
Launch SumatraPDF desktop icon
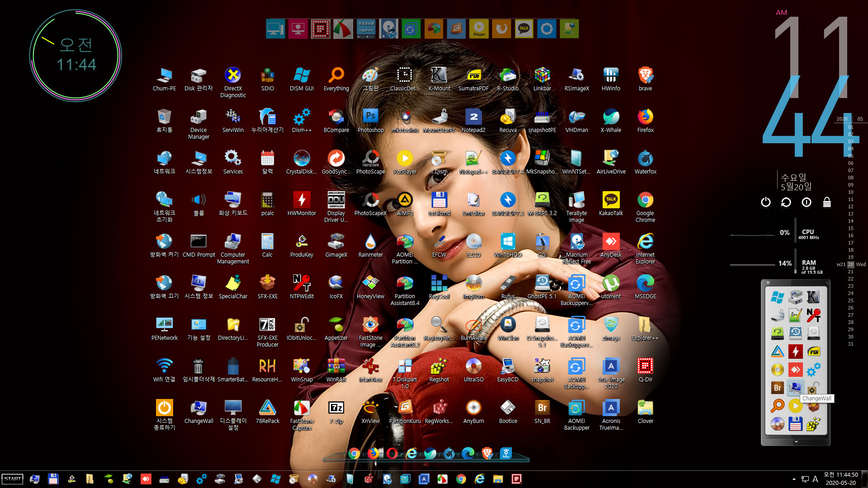[473, 79]
